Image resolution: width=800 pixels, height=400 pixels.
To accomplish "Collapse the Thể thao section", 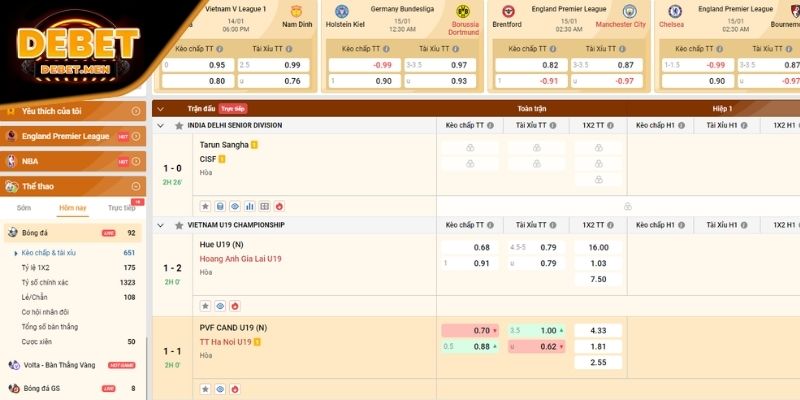I will (136, 186).
